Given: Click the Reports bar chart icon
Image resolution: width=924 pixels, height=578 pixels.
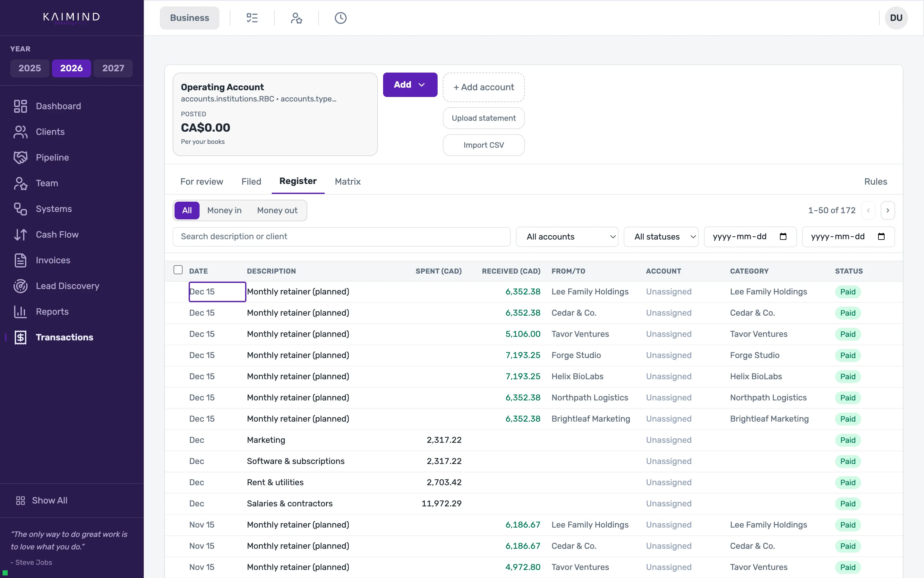Looking at the screenshot, I should tap(20, 311).
